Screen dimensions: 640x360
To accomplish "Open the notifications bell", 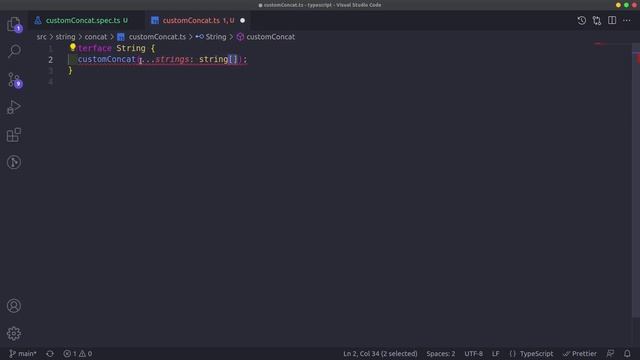I will coord(627,353).
